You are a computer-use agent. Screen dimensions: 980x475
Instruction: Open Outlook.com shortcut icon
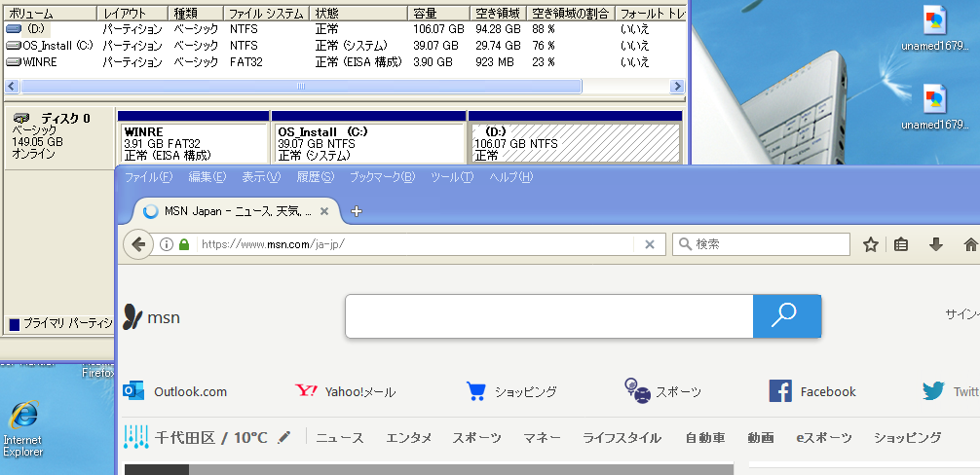coord(133,390)
